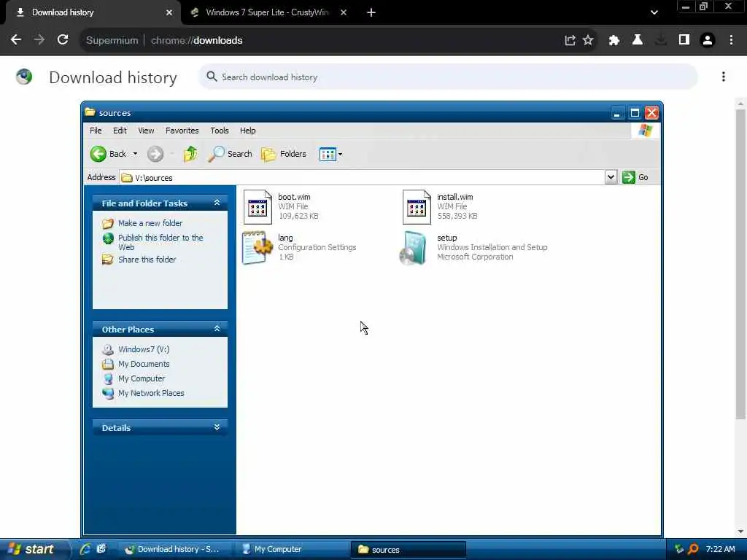The image size is (747, 560).
Task: Toggle the Folders pane button
Action: (284, 154)
